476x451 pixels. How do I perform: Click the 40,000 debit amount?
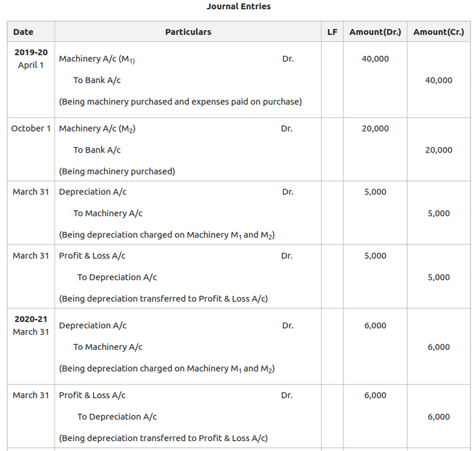[375, 59]
